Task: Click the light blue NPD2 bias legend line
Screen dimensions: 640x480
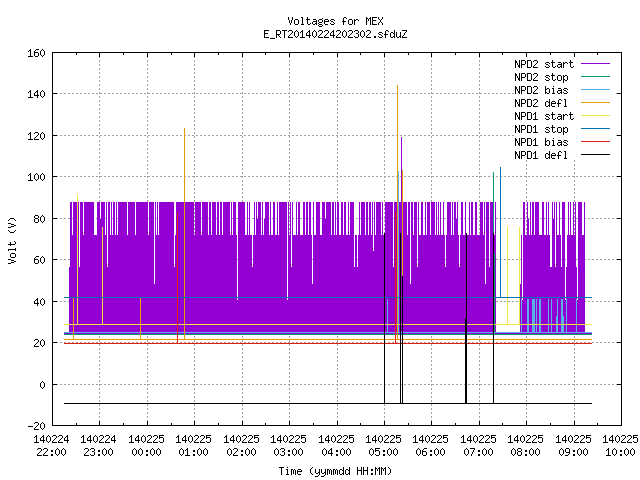Action: pyautogui.click(x=595, y=89)
